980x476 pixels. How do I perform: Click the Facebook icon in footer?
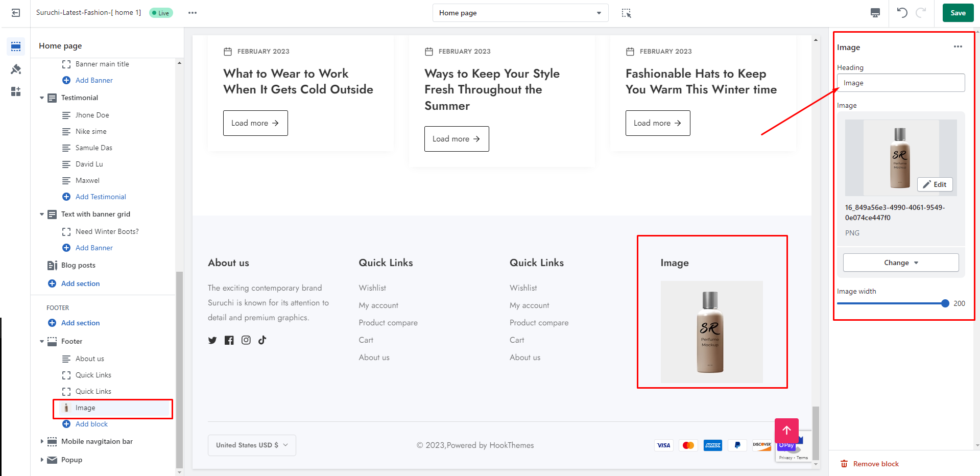coord(229,340)
